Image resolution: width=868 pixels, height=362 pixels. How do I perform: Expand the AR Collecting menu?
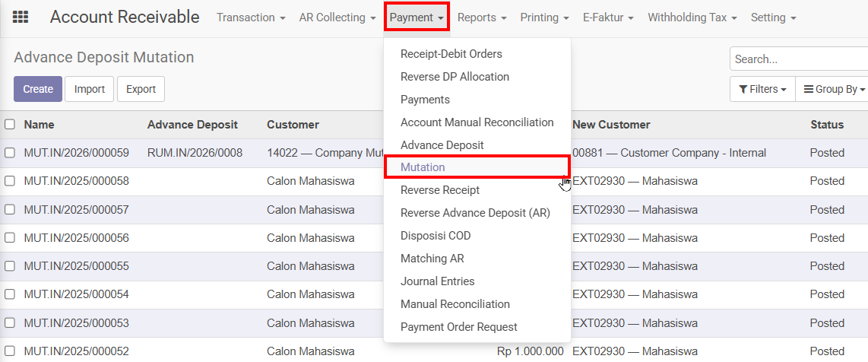coord(337,17)
